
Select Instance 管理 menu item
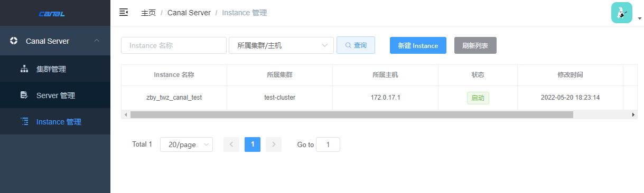55,122
